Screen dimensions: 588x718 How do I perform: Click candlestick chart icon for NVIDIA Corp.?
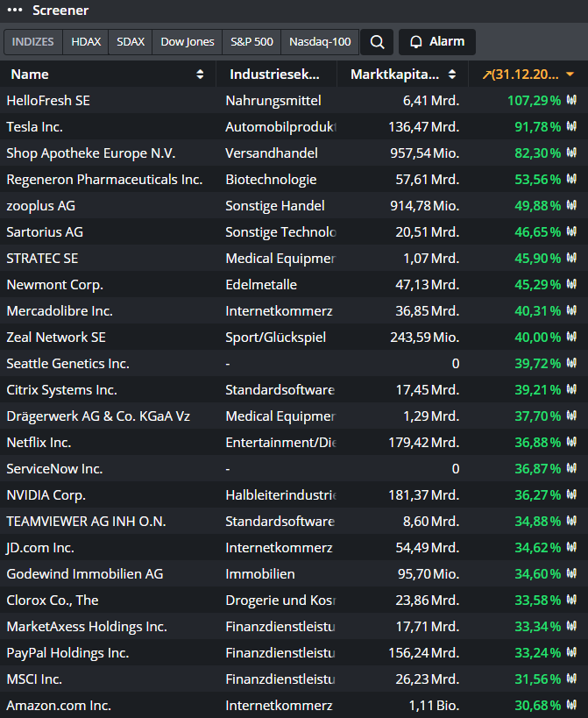pos(571,495)
